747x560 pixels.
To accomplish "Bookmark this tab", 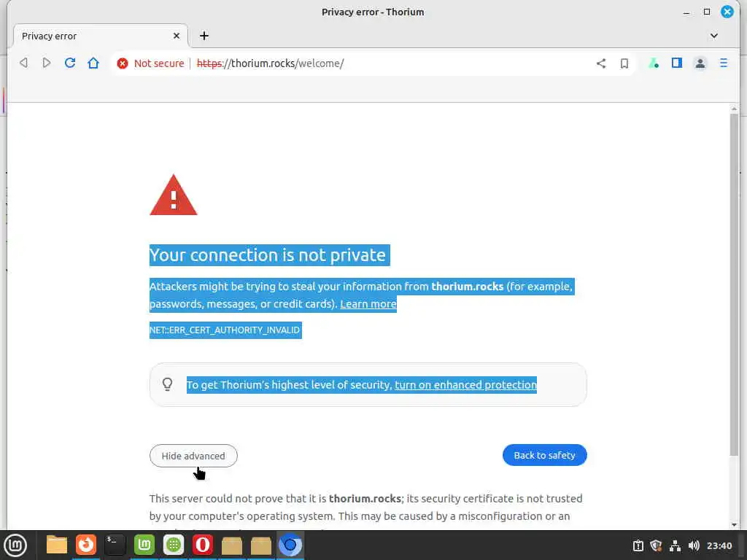I will (x=624, y=63).
